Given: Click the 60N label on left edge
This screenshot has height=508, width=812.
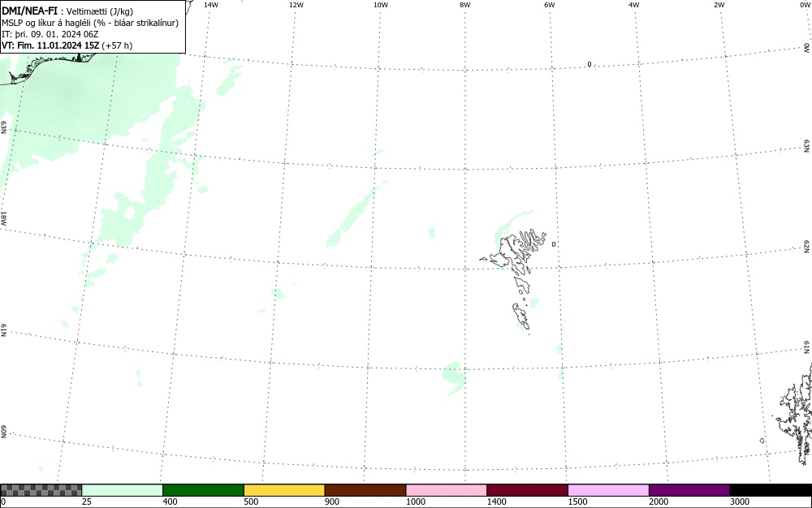Looking at the screenshot, I should (3, 433).
